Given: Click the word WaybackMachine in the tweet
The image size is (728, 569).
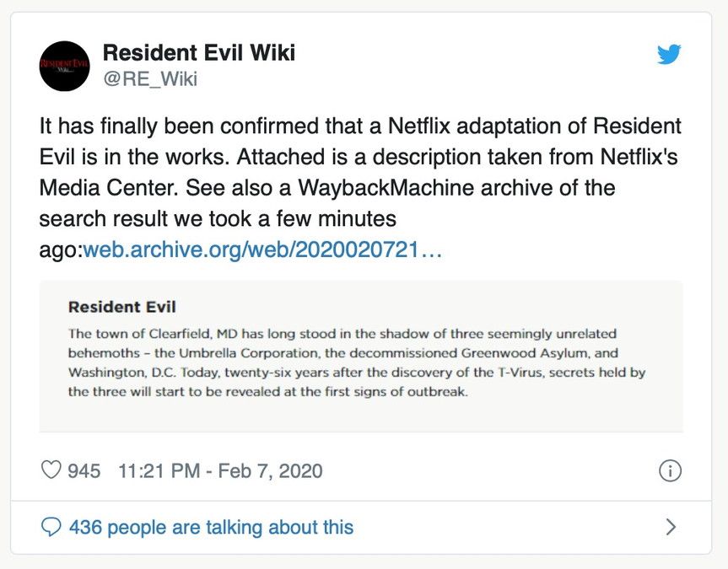Looking at the screenshot, I should 386,188.
